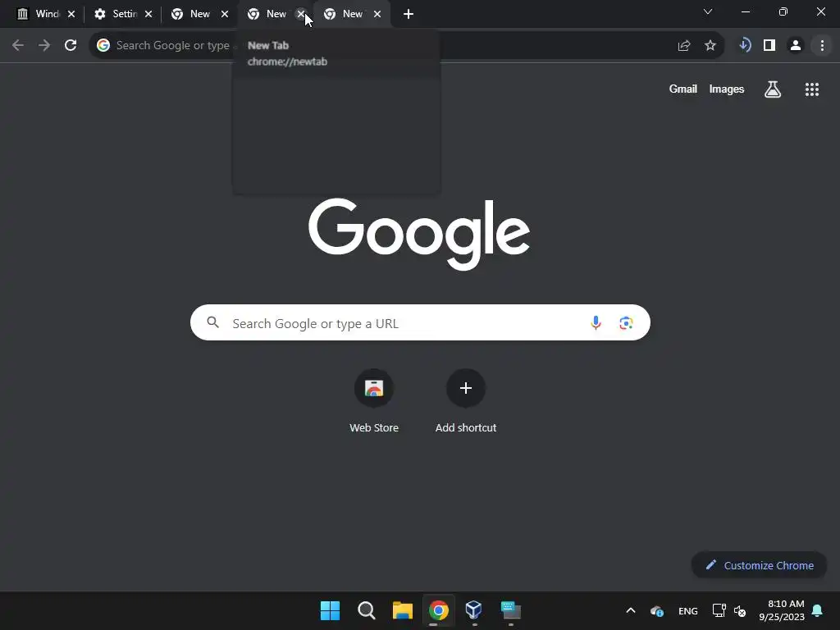This screenshot has width=840, height=630.
Task: Open Customize Chrome panel
Action: (x=759, y=565)
